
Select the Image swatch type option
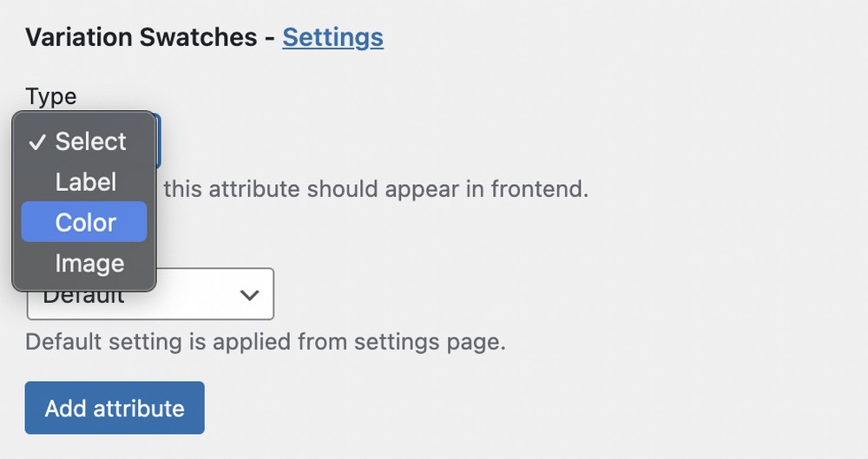click(84, 263)
